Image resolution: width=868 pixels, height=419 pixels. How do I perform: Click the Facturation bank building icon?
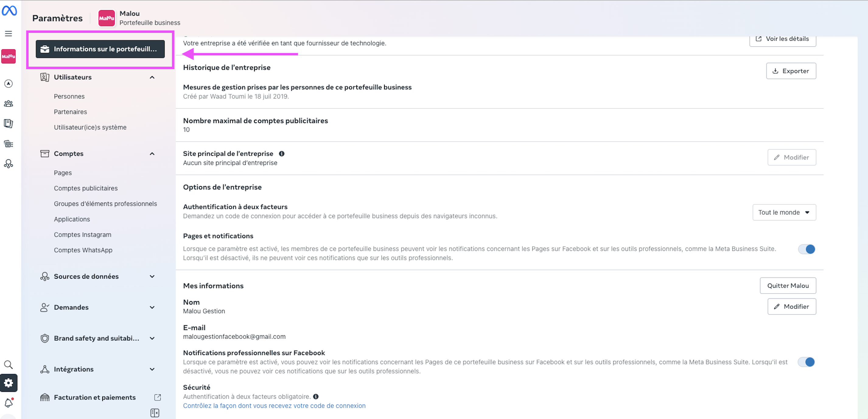click(44, 397)
